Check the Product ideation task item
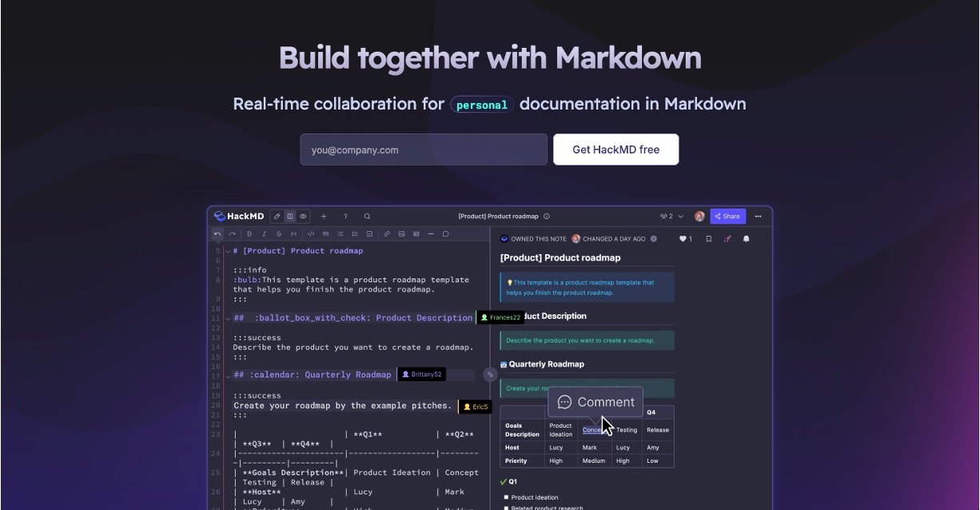The image size is (980, 510). [x=507, y=496]
